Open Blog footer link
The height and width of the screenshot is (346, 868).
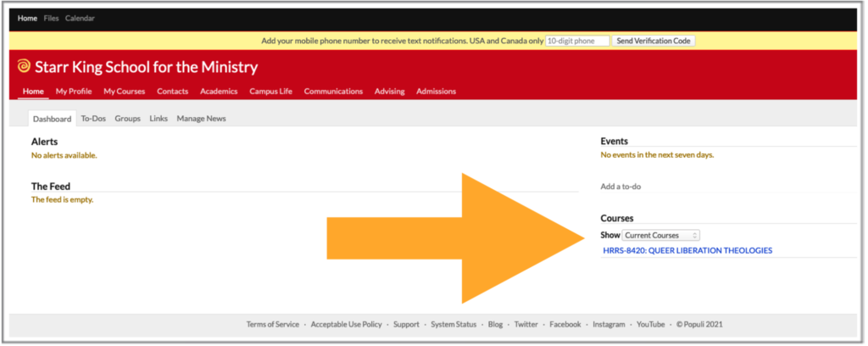pyautogui.click(x=495, y=325)
